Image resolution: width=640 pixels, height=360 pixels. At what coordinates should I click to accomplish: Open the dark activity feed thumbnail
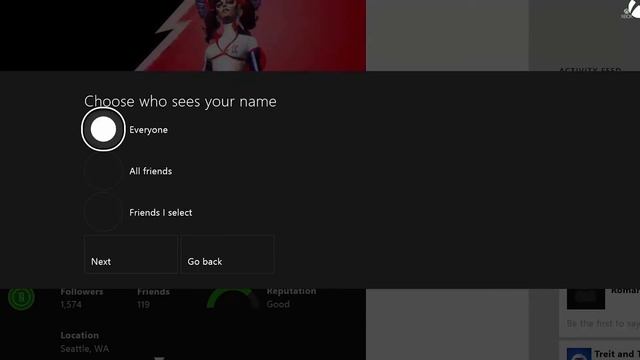[586, 299]
